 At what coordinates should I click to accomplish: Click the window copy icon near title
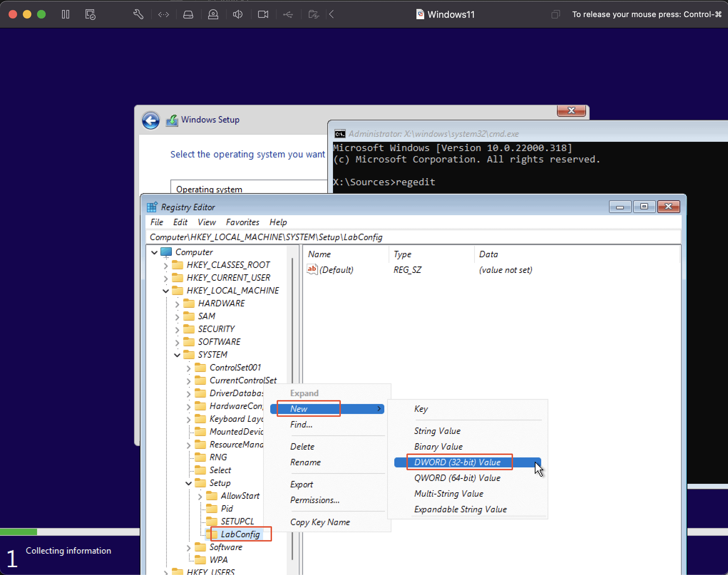(x=555, y=14)
